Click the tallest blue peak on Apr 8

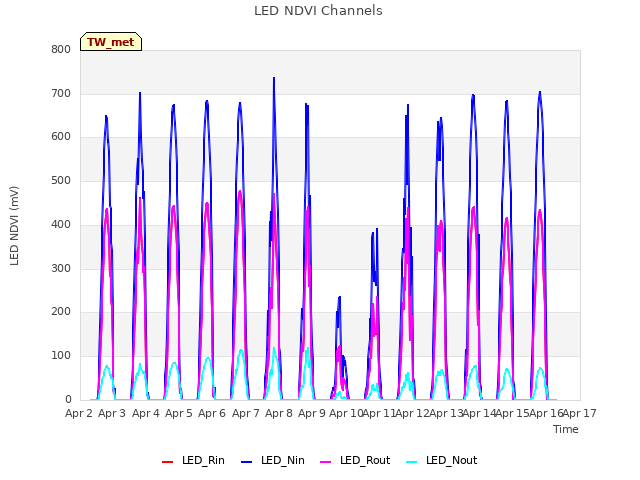point(274,78)
